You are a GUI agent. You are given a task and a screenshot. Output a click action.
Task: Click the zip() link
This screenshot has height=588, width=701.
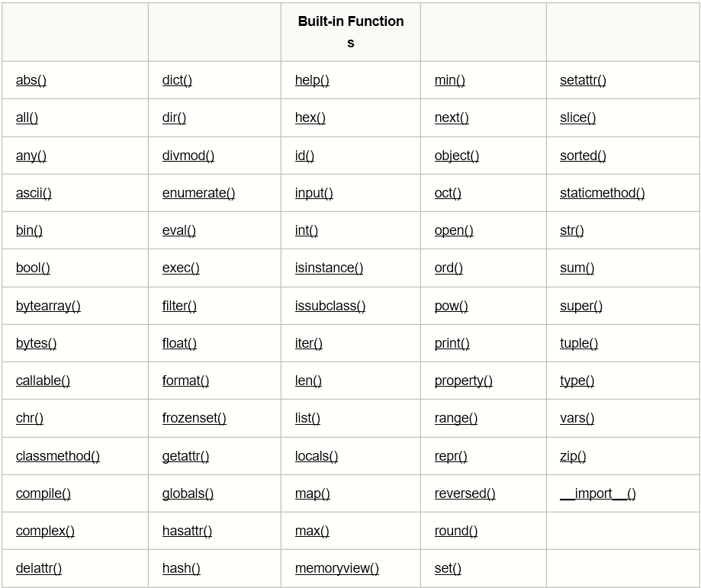click(x=573, y=456)
